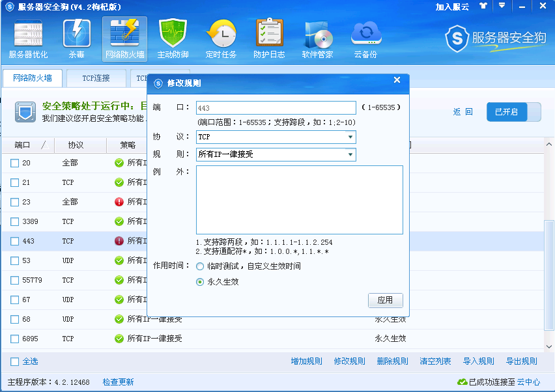
Task: Select 临时测试，自定义生效时间 radio option
Action: pos(200,266)
